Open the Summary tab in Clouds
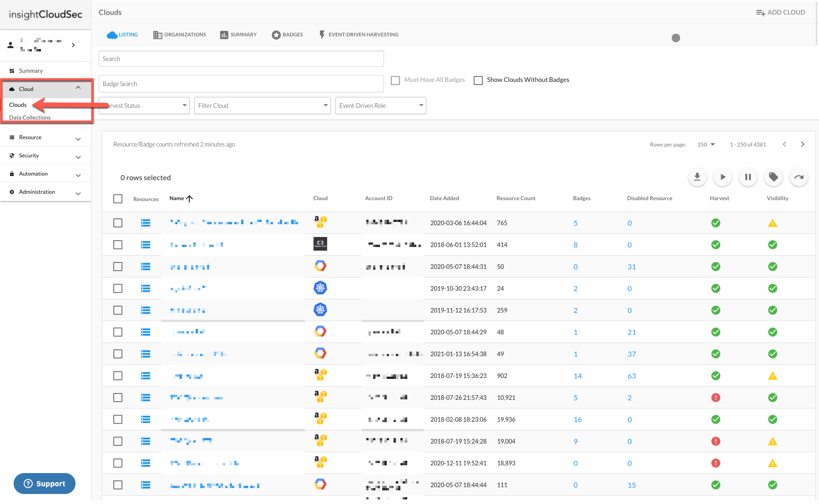 coord(238,35)
